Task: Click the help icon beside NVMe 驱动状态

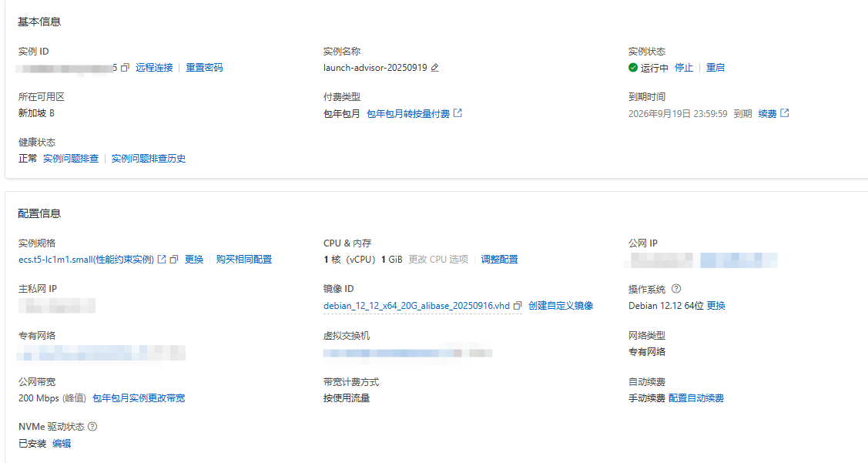Action: (x=92, y=427)
